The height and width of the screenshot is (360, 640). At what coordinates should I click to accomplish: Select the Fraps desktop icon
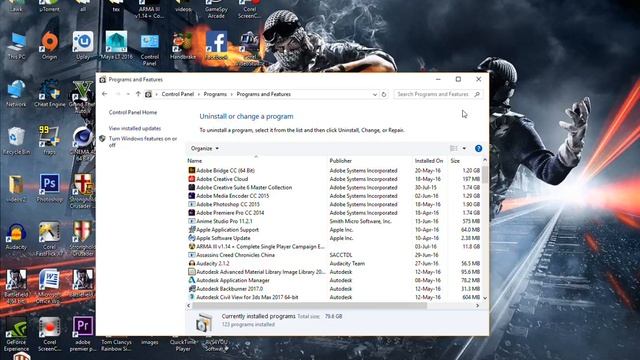pos(49,141)
